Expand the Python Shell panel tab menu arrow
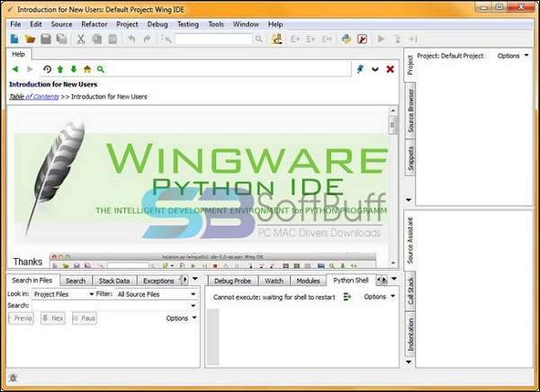Image resolution: width=540 pixels, height=392 pixels. point(394,279)
